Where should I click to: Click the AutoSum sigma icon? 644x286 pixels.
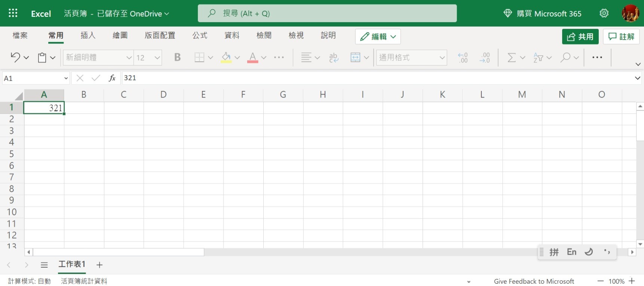[x=512, y=57]
